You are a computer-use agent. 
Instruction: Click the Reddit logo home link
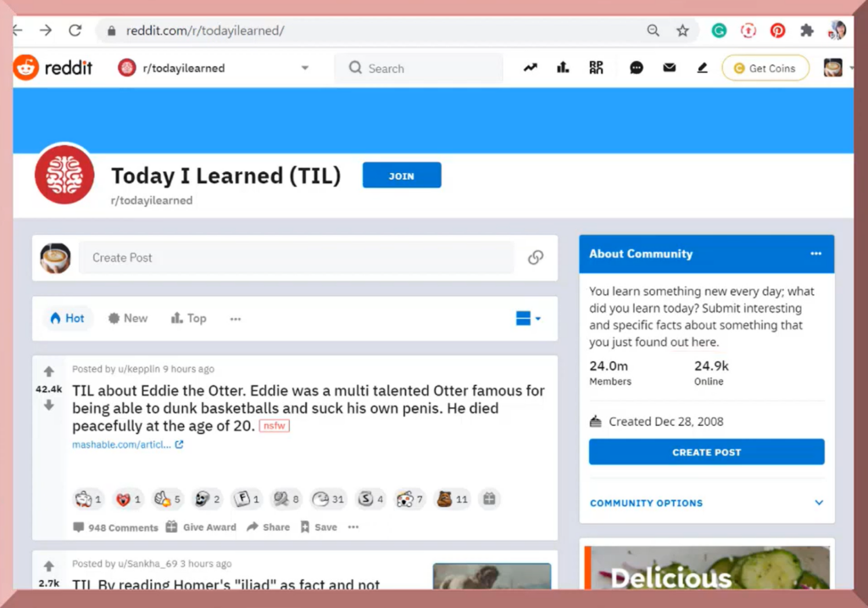pyautogui.click(x=53, y=68)
